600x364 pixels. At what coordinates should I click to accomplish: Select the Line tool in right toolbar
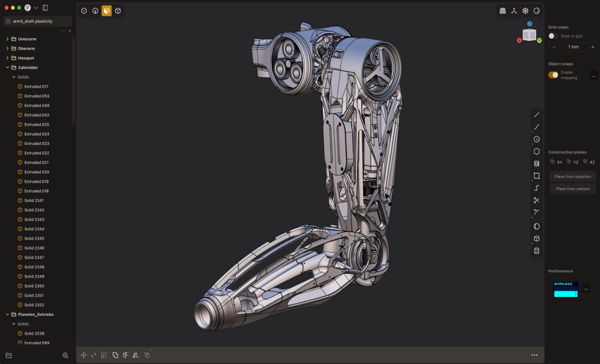pos(537,115)
